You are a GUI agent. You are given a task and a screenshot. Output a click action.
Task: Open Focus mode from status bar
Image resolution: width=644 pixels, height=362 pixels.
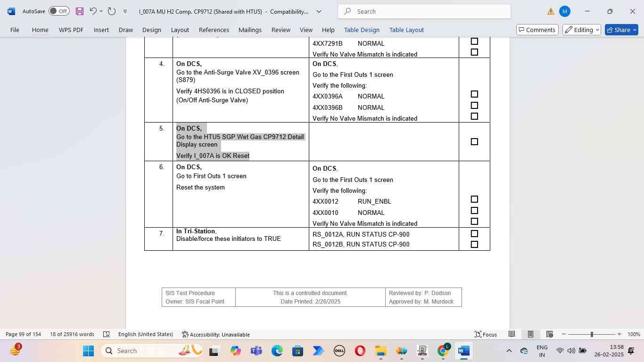(x=486, y=334)
